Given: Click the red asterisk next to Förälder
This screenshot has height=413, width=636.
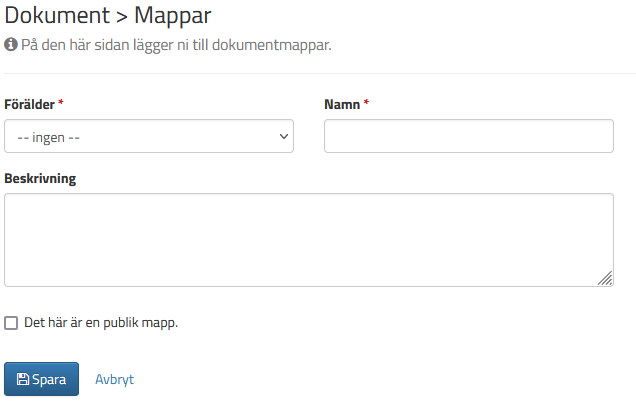Looking at the screenshot, I should point(61,104).
